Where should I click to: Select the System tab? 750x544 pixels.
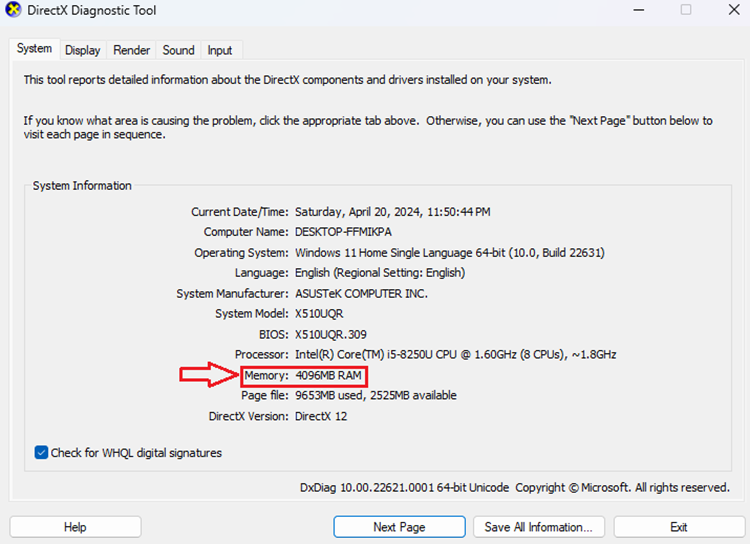tap(34, 49)
